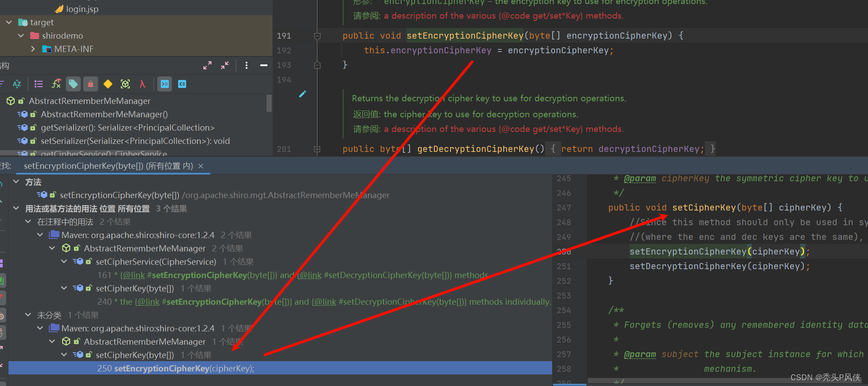The image size is (868, 386).
Task: Click getDecryptionCipherKey method name at line 201
Action: (476, 149)
